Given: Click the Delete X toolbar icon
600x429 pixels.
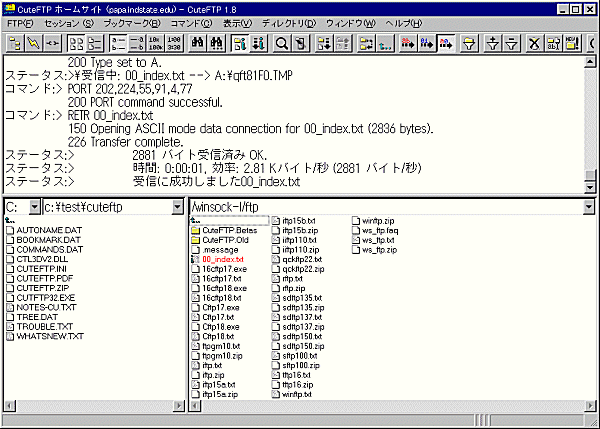Looking at the screenshot, I should click(535, 44).
